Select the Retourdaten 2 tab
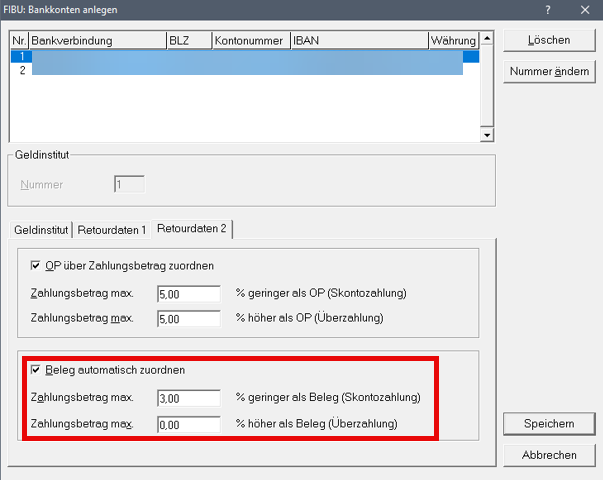Screen dimensions: 603x480 click(192, 228)
